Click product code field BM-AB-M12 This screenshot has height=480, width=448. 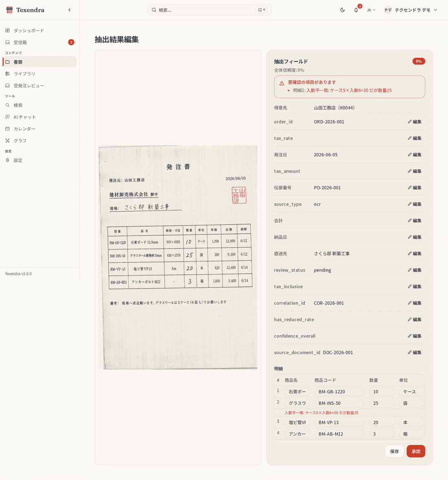coord(339,434)
